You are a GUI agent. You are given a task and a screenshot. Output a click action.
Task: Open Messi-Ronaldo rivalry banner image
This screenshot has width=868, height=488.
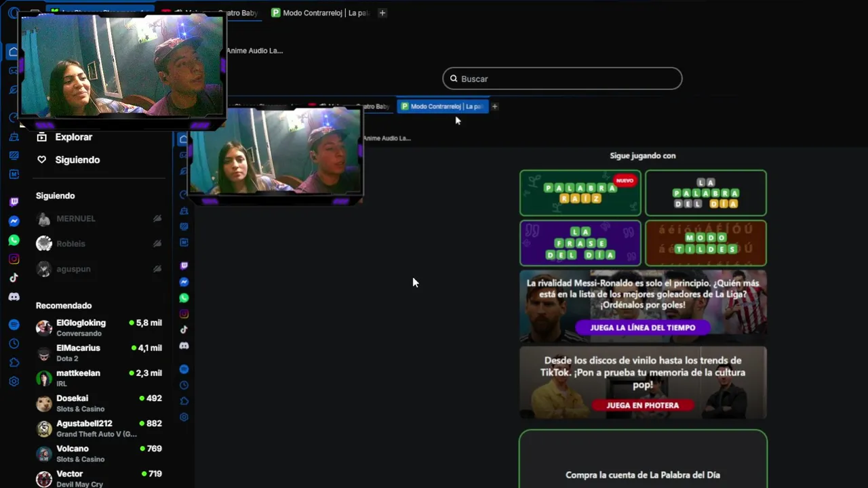[x=643, y=306]
